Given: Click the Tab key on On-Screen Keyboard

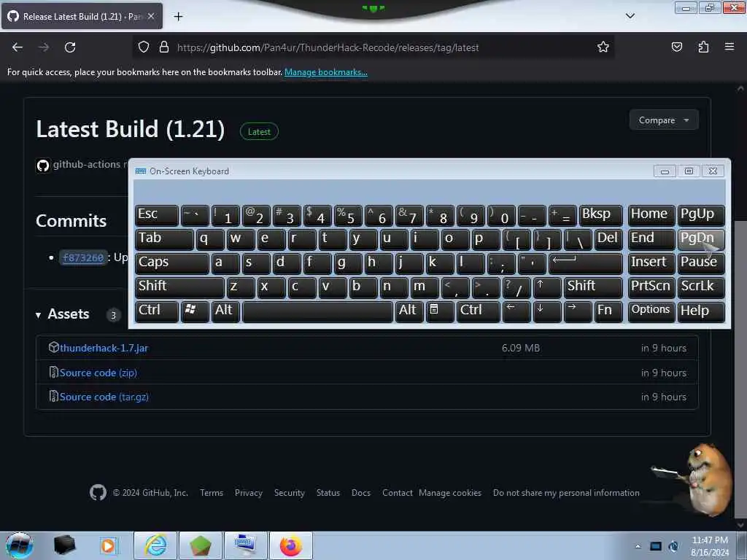Looking at the screenshot, I should [164, 239].
